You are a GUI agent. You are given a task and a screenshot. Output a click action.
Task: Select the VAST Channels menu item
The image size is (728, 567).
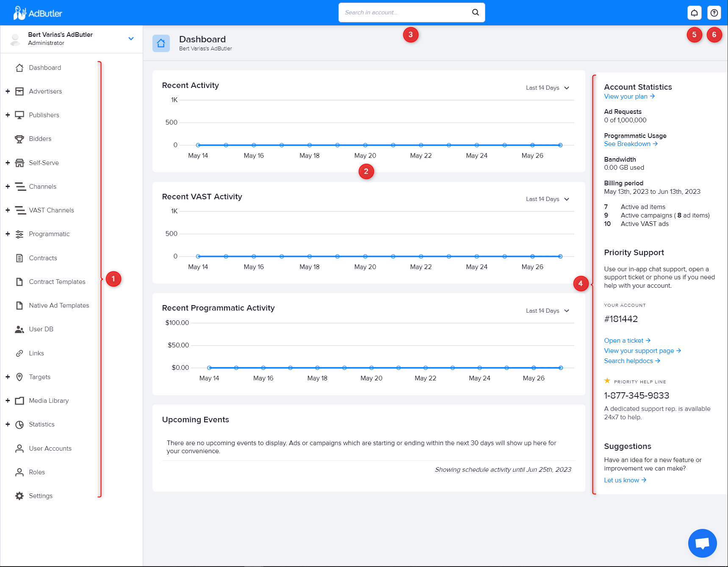[52, 210]
